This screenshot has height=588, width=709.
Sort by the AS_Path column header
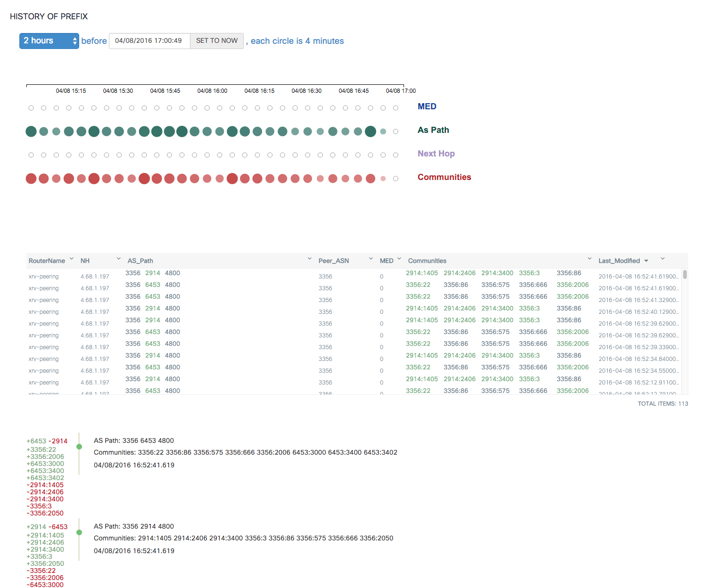pyautogui.click(x=140, y=261)
